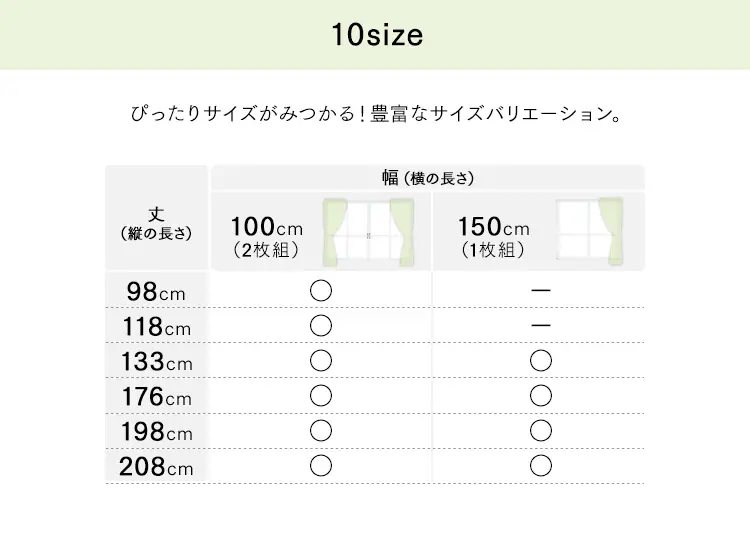Select the circle for 208cm length, 100cm width

(321, 466)
